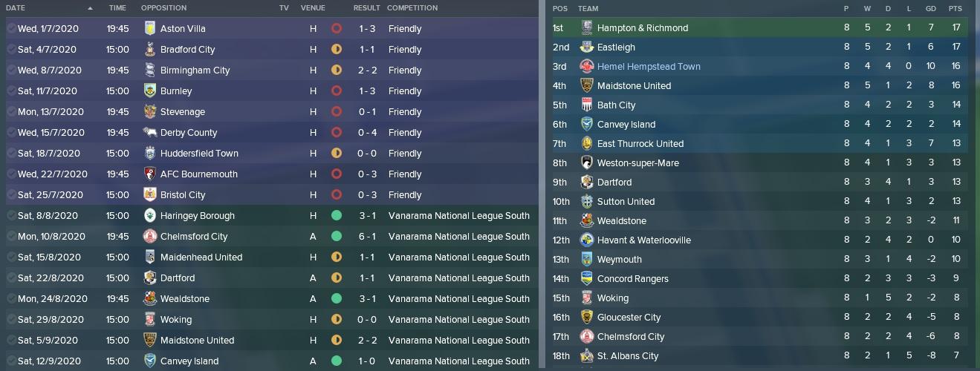Click the loss indicator for Derby County match

(x=336, y=132)
